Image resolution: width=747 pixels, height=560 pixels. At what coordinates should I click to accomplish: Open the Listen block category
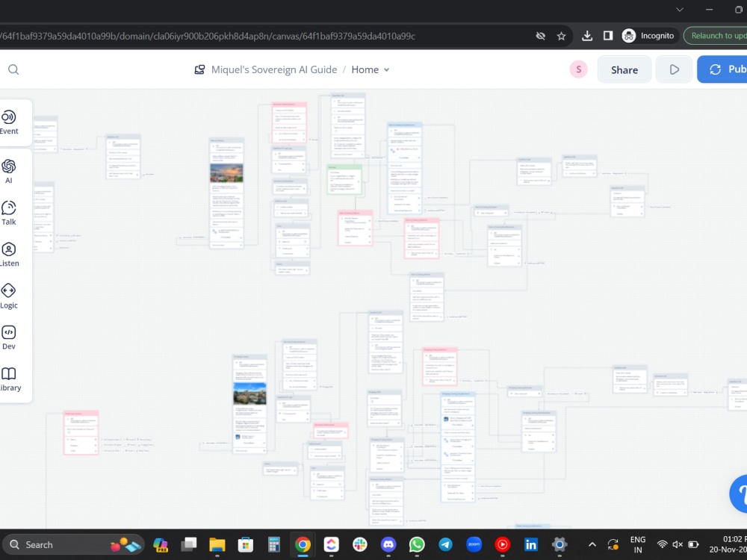[8, 254]
